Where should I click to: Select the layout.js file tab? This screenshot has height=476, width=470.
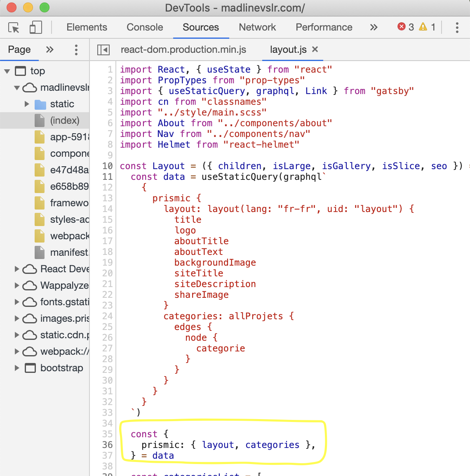288,49
